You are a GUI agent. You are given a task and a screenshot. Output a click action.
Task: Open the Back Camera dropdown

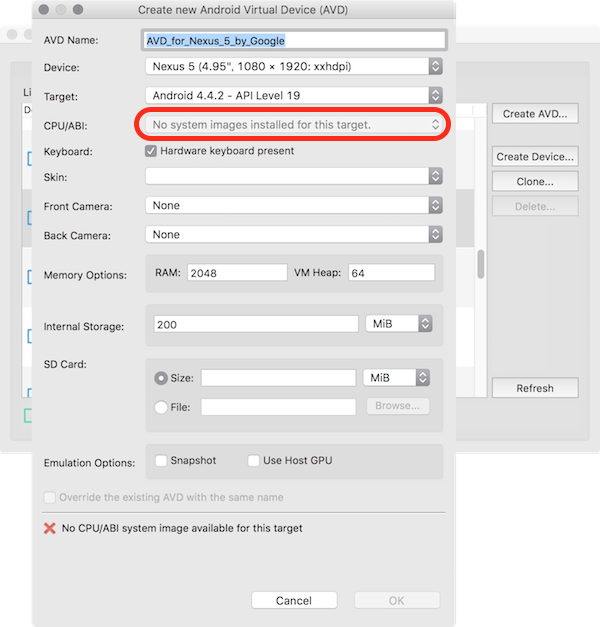(x=294, y=235)
